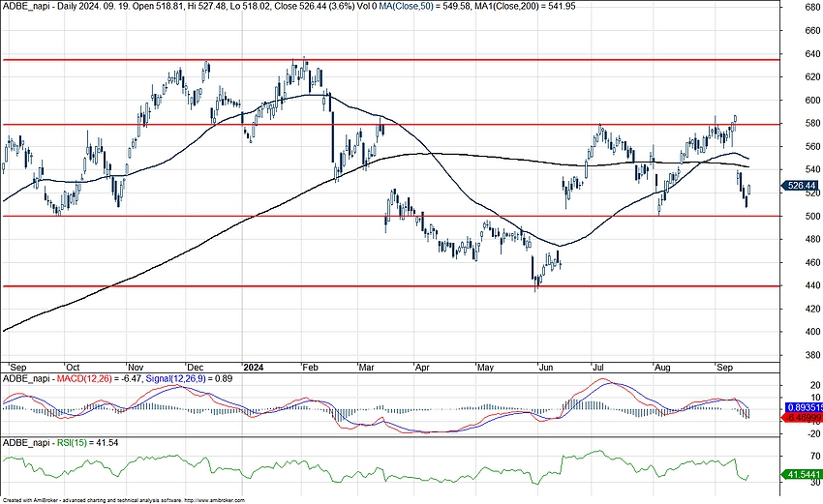
Task: Select the red horizontal line near 635
Action: (x=390, y=60)
